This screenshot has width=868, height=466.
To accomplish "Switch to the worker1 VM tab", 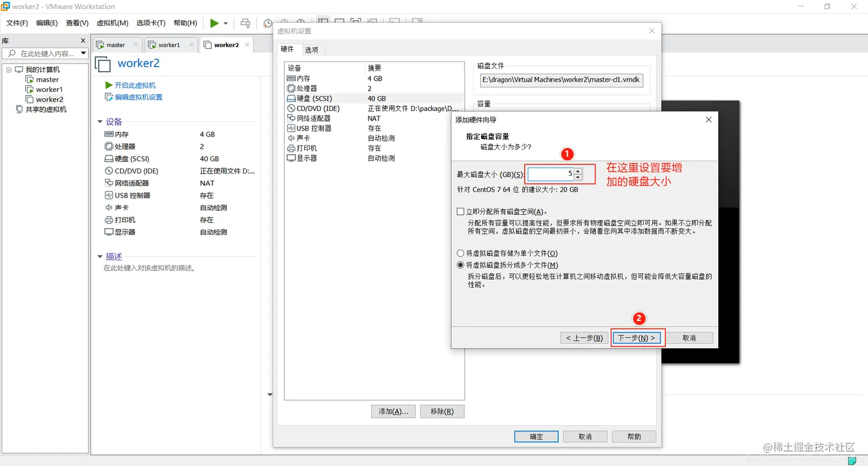I will click(x=170, y=45).
